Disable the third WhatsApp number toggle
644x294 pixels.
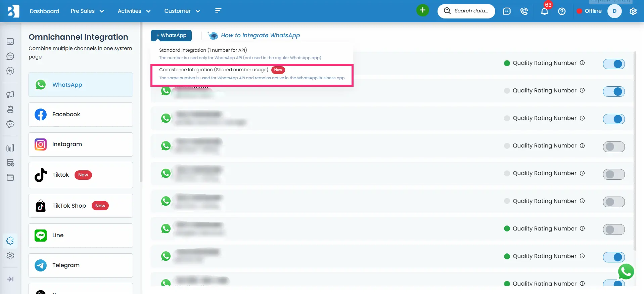[x=613, y=119]
